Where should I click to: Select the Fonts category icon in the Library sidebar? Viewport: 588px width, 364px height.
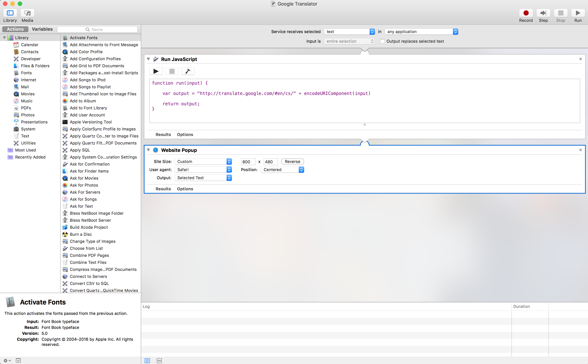[16, 73]
